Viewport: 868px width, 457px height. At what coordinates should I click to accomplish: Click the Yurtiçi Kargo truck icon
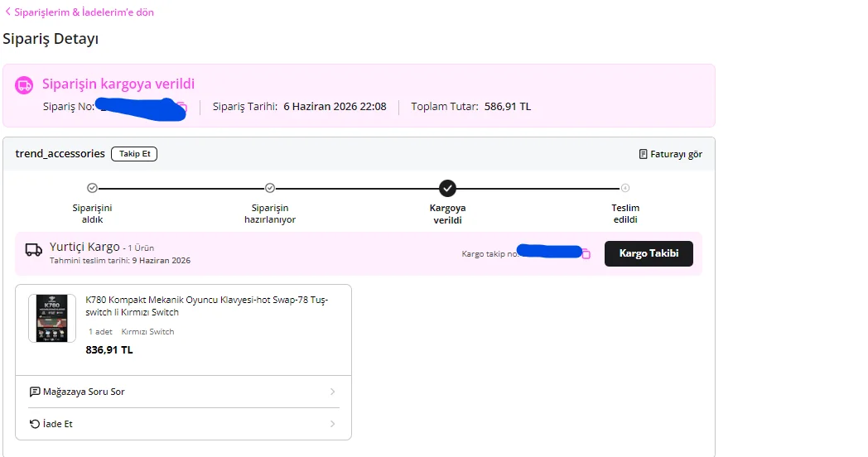click(x=34, y=250)
